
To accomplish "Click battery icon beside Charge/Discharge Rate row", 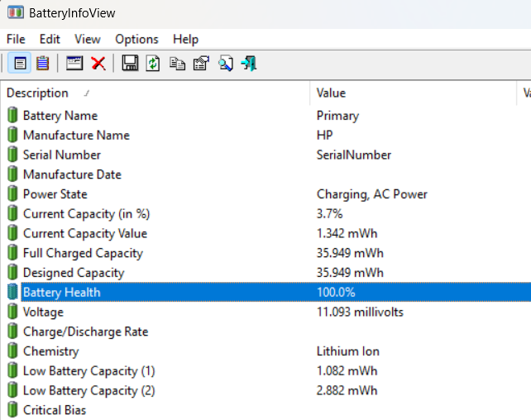I will (x=12, y=331).
